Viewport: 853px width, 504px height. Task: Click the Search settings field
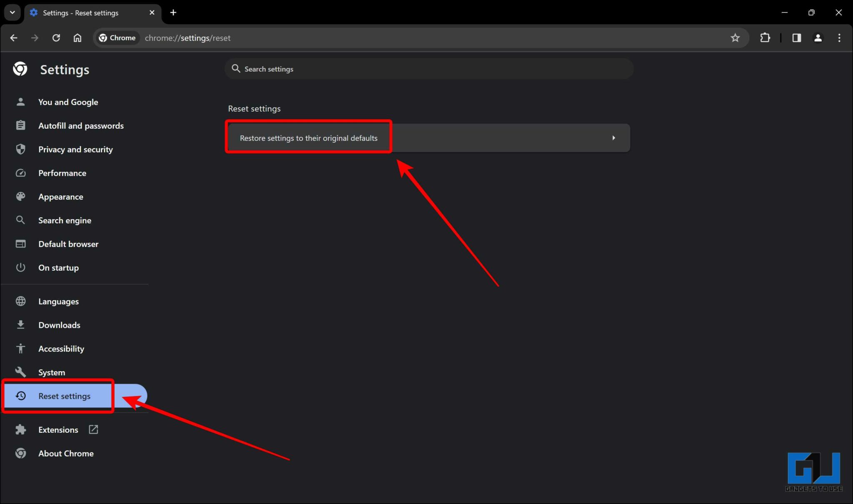coord(428,68)
